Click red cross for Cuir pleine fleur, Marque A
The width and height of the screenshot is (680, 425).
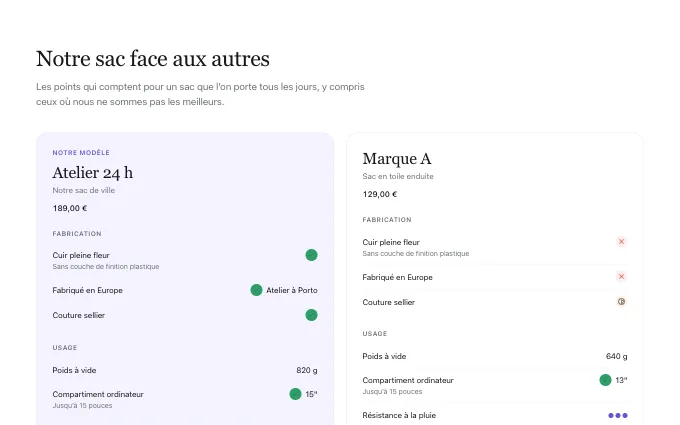[x=621, y=242]
